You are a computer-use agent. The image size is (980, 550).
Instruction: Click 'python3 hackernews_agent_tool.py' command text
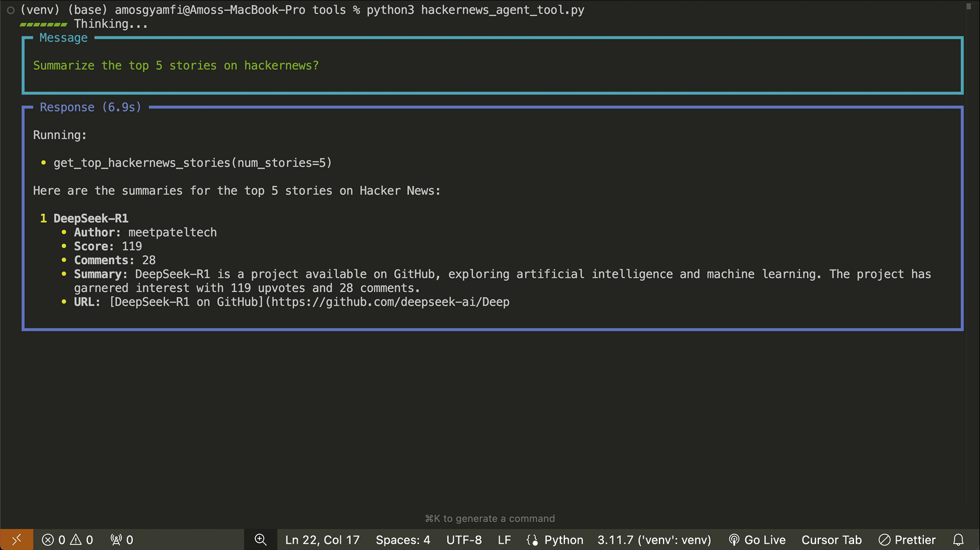tap(475, 10)
